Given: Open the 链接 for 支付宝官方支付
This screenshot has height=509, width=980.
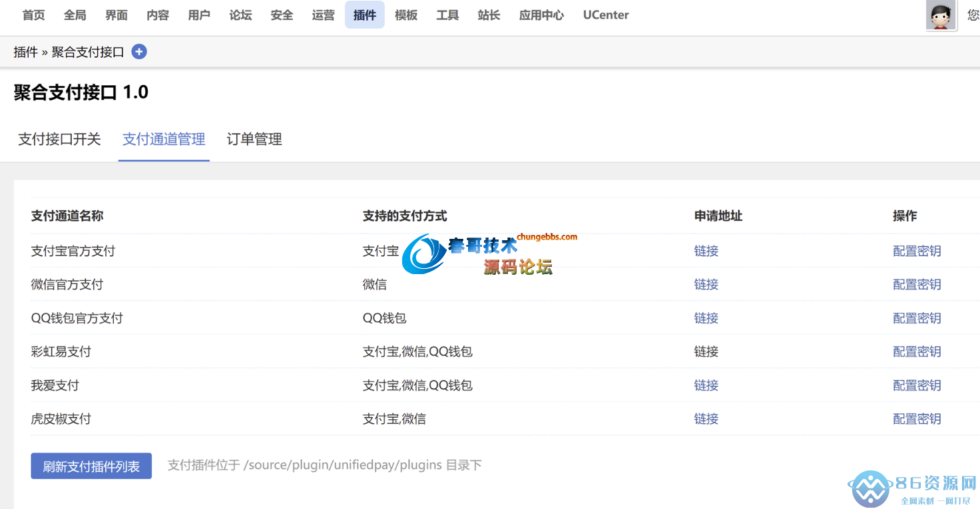Looking at the screenshot, I should pos(706,251).
